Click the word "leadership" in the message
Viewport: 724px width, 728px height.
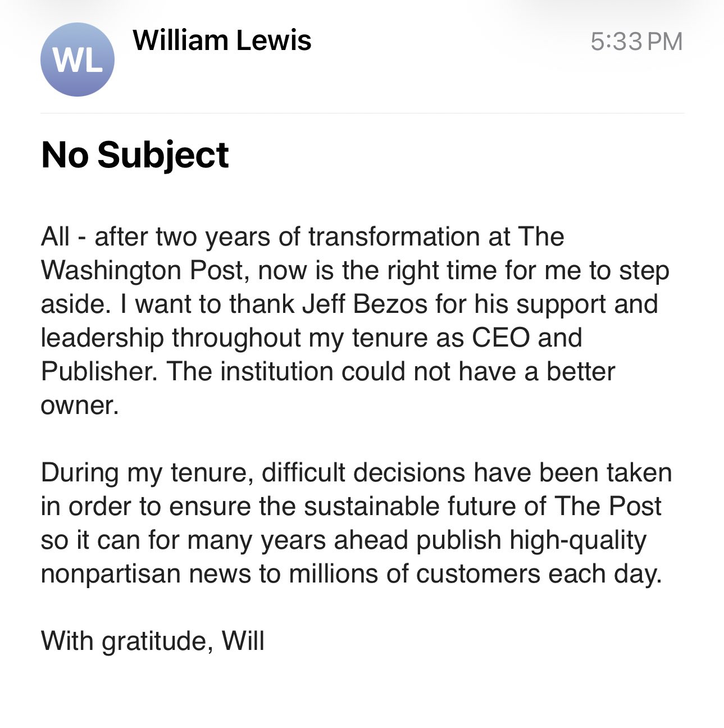(x=102, y=338)
